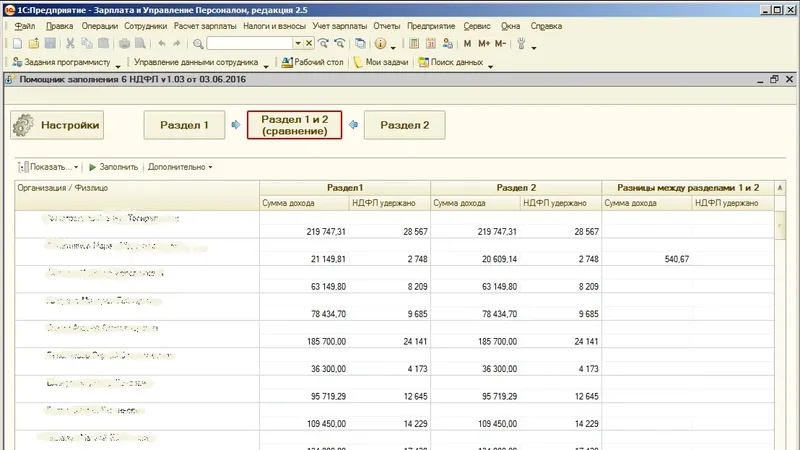Select Раздел 1 и 2 (сравнение)
Viewport: 800px width, 450px height.
294,125
